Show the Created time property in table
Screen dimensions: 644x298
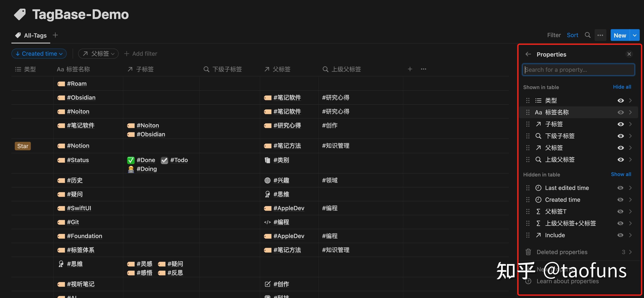[620, 200]
